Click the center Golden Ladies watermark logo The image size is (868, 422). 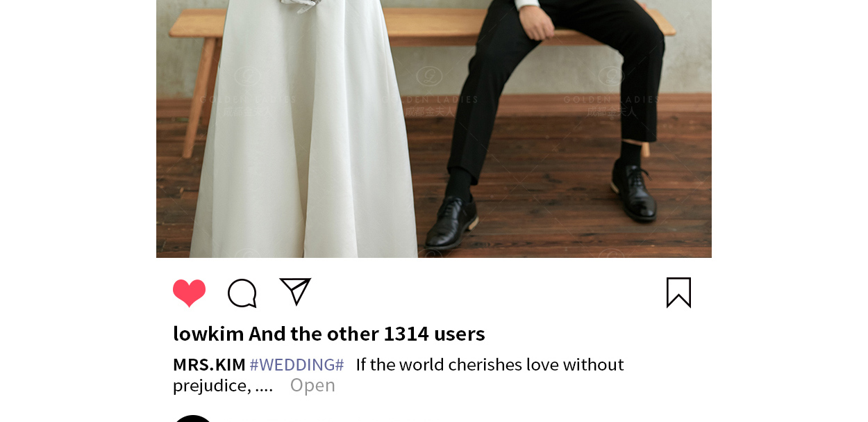(x=430, y=92)
